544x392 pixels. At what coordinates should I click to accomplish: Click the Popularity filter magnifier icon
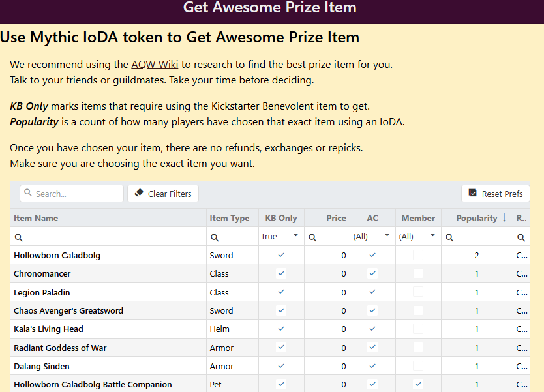coord(449,237)
